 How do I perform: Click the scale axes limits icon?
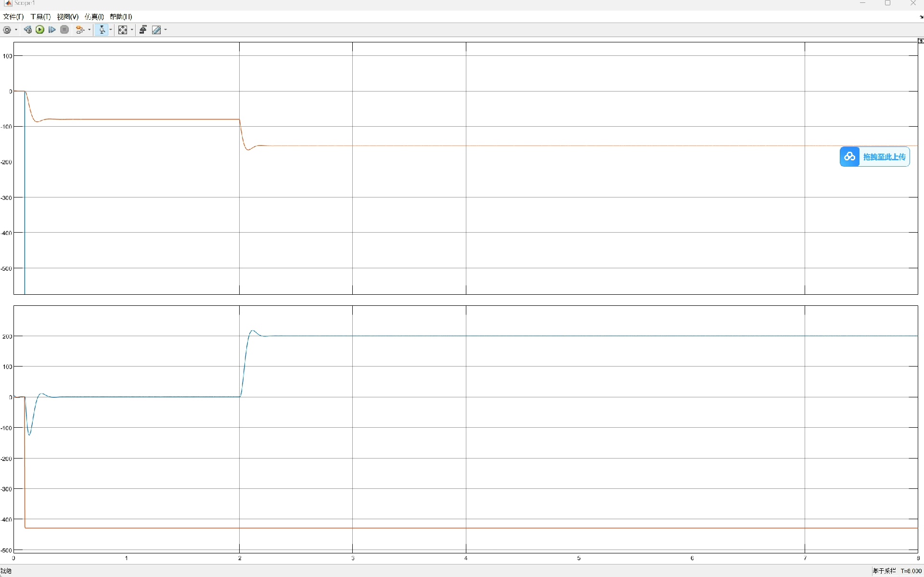pos(123,30)
